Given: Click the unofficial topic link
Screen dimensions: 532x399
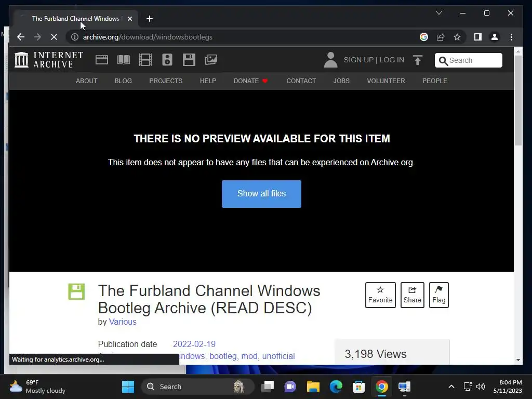Looking at the screenshot, I should (x=278, y=356).
